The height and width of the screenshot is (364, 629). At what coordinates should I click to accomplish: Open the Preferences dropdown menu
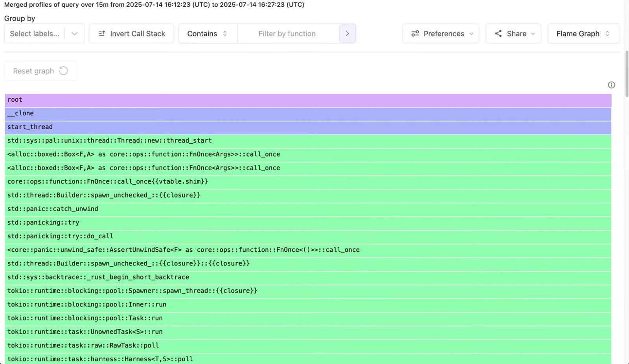pyautogui.click(x=440, y=33)
